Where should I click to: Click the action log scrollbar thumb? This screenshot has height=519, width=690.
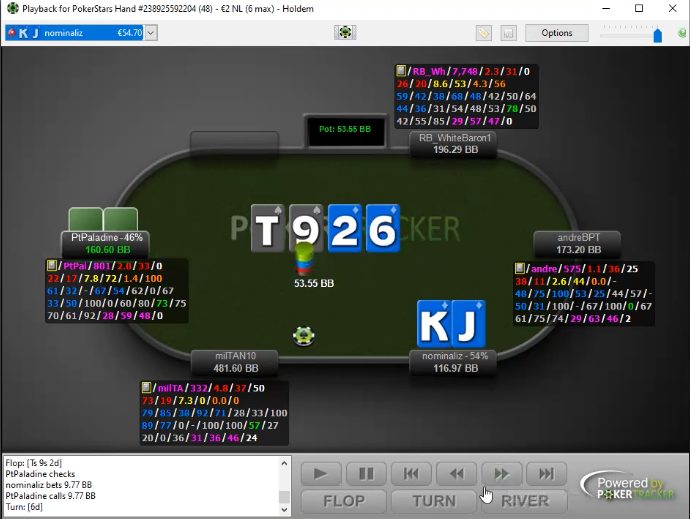(x=284, y=497)
